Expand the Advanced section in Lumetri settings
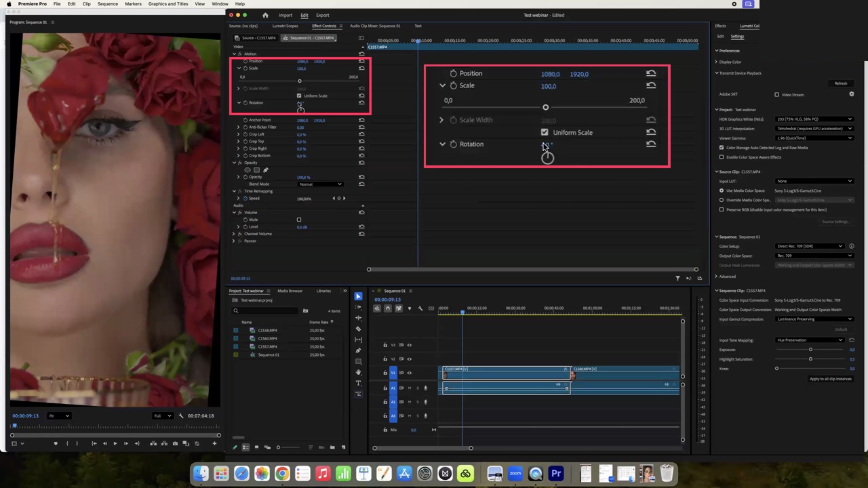The image size is (868, 488). [716, 277]
